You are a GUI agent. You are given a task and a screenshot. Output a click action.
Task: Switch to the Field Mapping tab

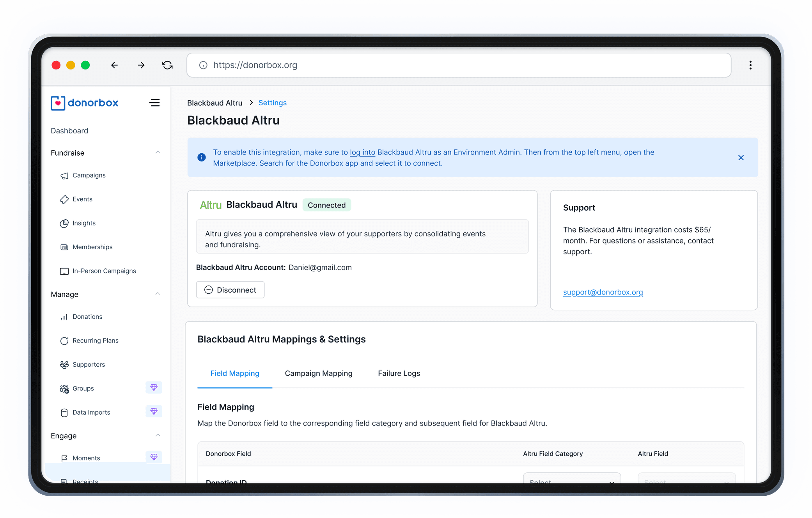tap(235, 373)
